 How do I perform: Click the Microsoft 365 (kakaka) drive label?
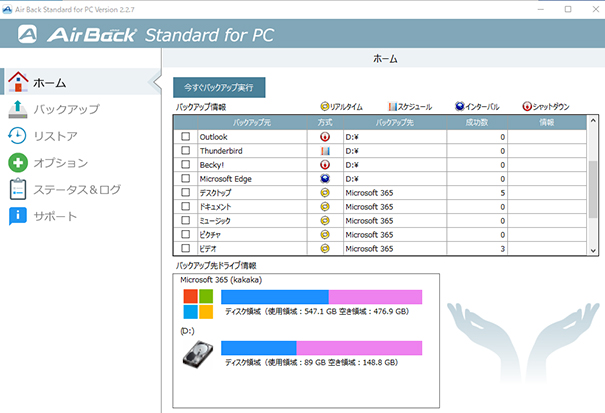[x=221, y=279]
